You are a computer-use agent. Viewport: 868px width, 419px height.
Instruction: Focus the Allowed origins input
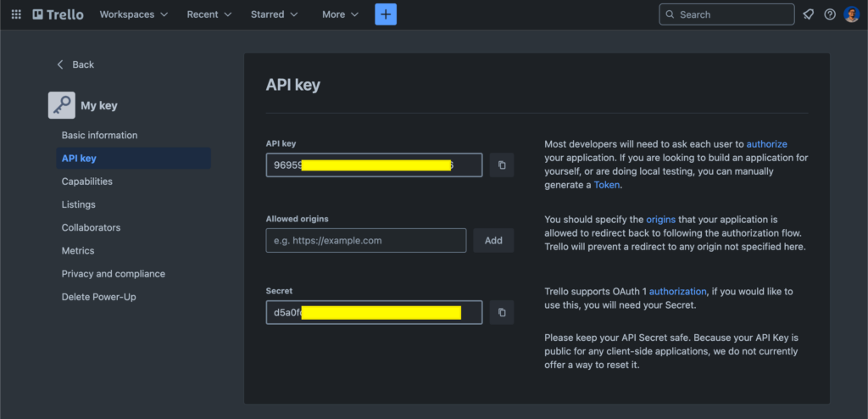(x=366, y=241)
